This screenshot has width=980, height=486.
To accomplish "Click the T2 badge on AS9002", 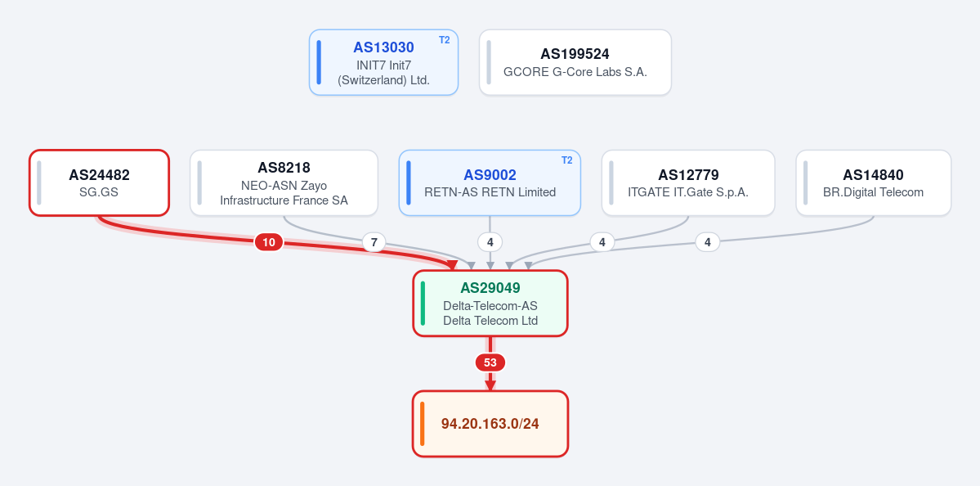I will point(567,160).
